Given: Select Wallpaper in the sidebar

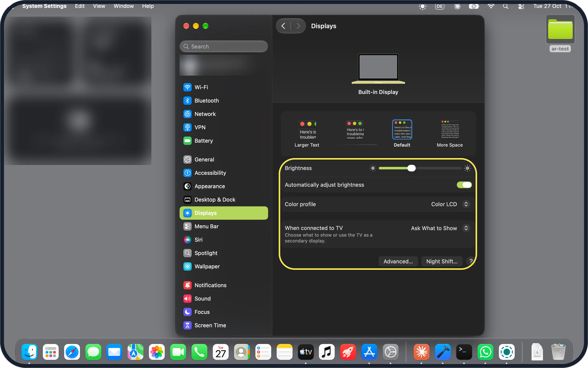Looking at the screenshot, I should [224, 266].
